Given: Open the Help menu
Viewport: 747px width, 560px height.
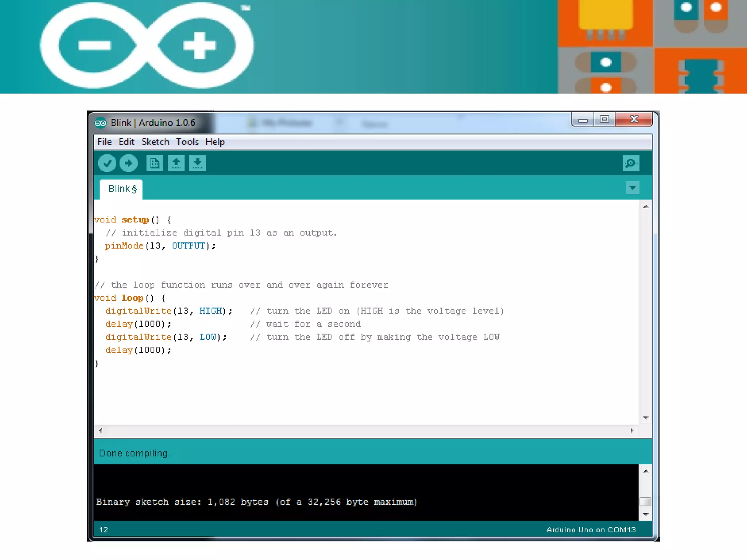Looking at the screenshot, I should point(215,142).
